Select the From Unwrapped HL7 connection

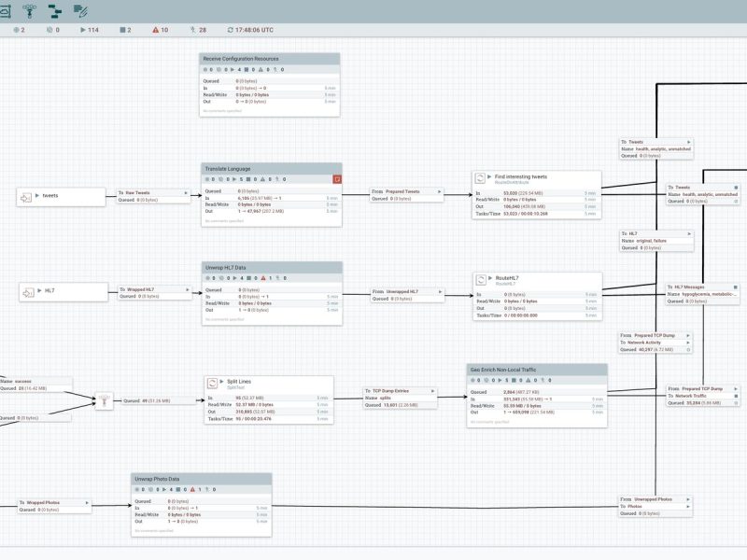pyautogui.click(x=408, y=295)
